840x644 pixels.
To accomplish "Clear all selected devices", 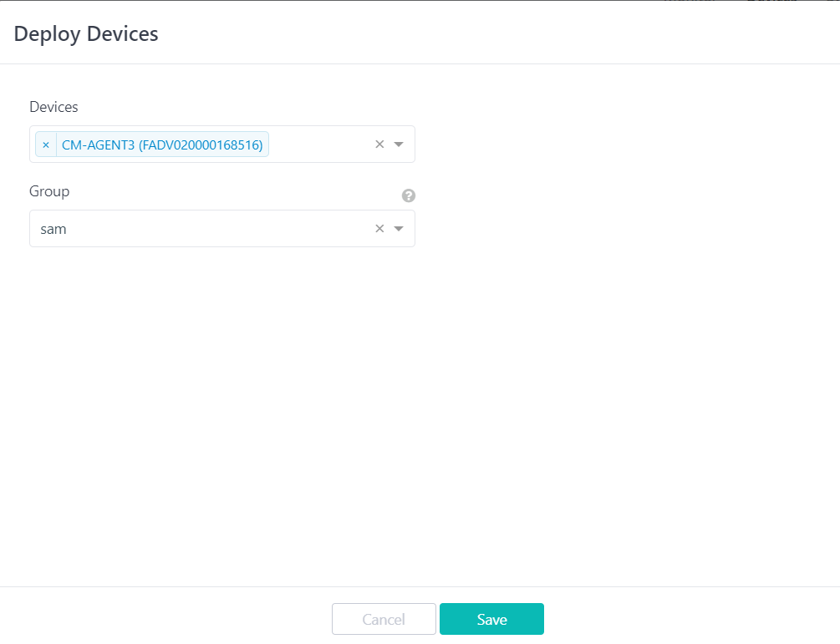I will [379, 144].
